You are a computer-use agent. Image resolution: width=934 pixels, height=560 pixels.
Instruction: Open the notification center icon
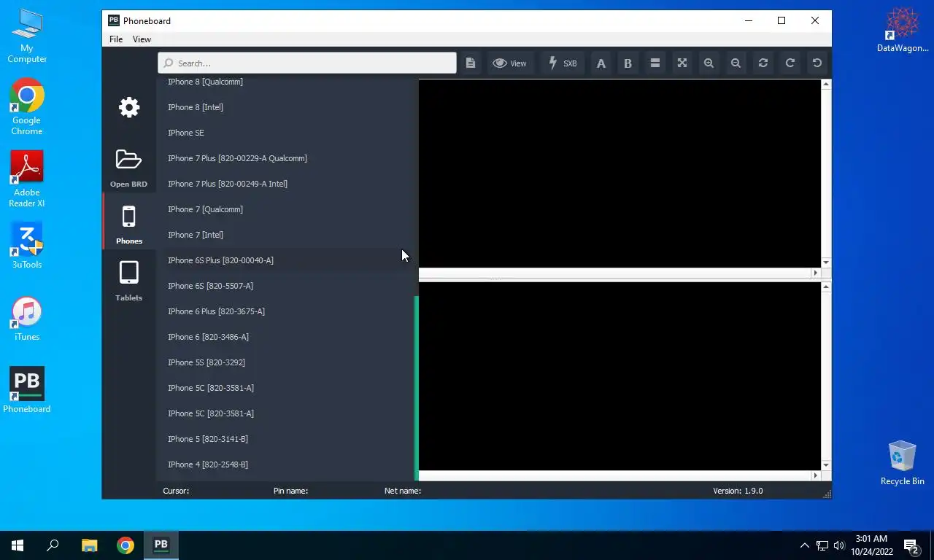click(x=911, y=545)
